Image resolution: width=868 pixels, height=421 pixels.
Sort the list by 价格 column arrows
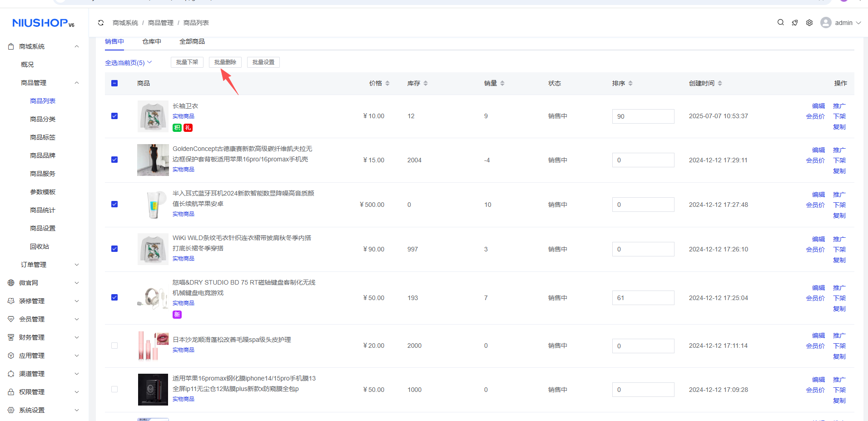pos(387,83)
